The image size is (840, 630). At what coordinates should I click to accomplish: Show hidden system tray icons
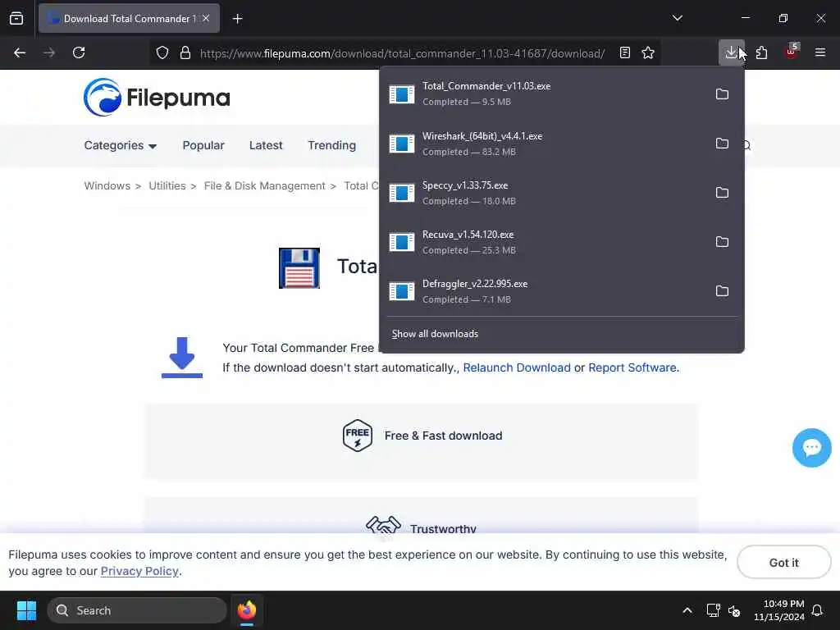click(x=687, y=610)
